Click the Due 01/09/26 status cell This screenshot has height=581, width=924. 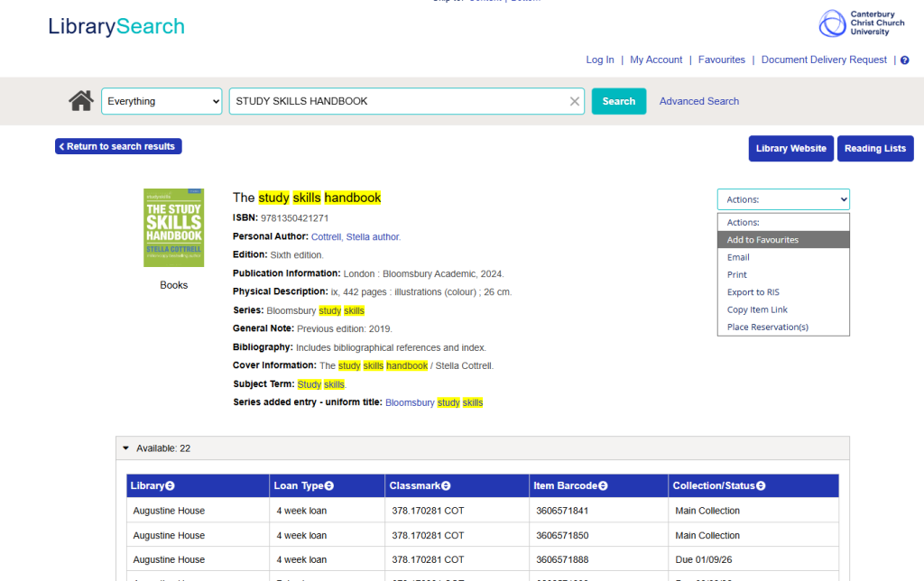click(753, 559)
